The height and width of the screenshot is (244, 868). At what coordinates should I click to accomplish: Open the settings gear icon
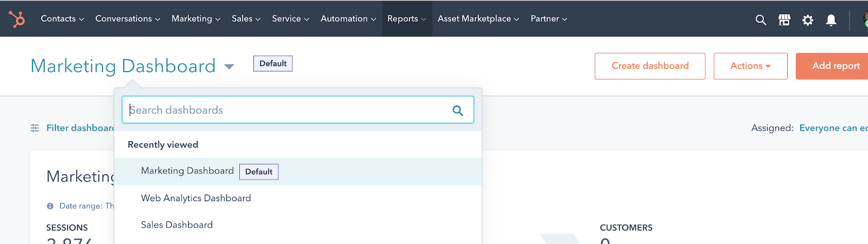coord(808,20)
